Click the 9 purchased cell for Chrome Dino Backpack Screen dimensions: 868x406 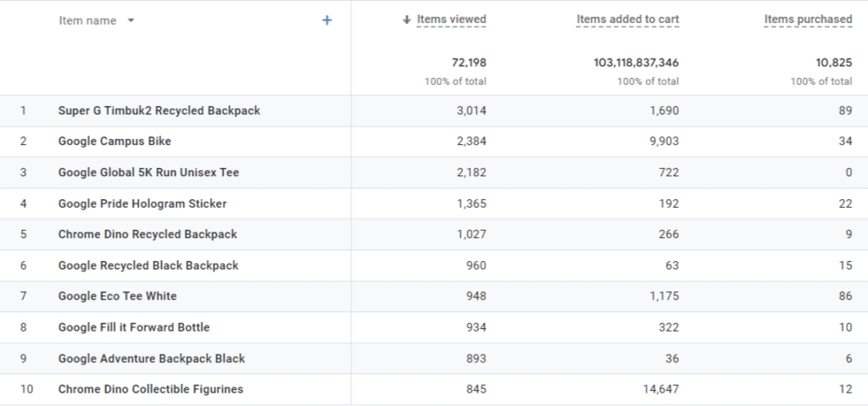pyautogui.click(x=849, y=234)
